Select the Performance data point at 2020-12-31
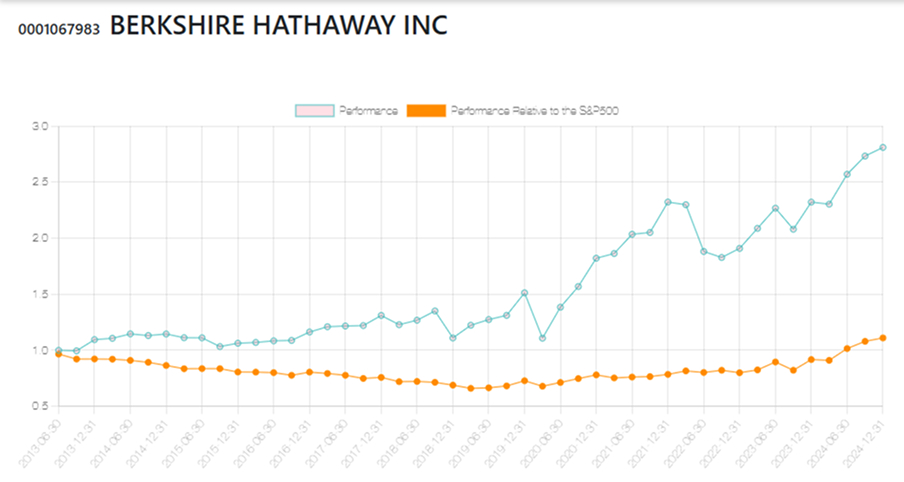This screenshot has height=482, width=904. [x=596, y=258]
